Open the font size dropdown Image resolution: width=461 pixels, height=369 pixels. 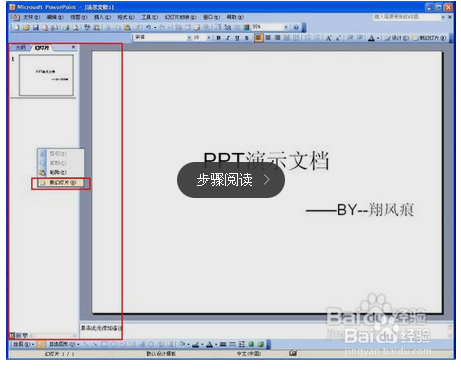pyautogui.click(x=209, y=38)
